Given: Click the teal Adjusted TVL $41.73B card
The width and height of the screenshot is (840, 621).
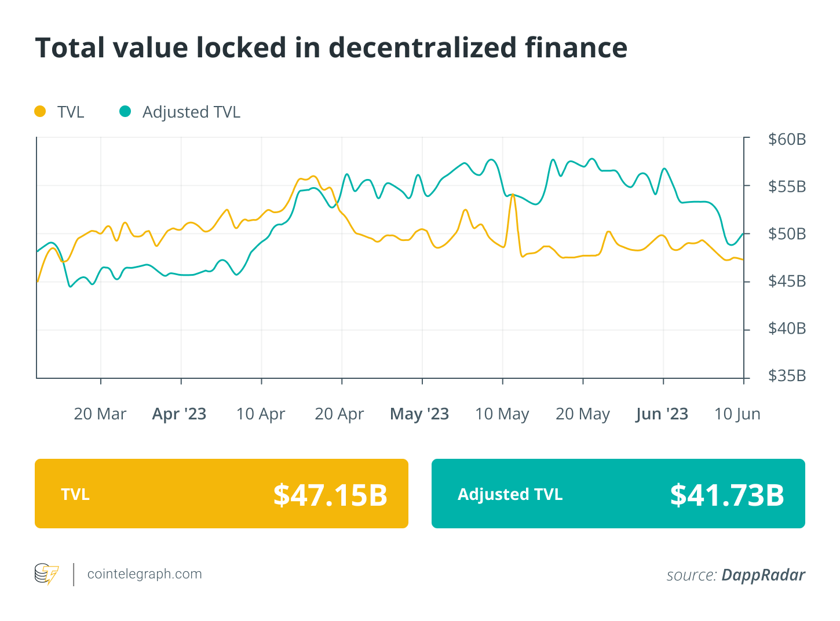Looking at the screenshot, I should [x=618, y=494].
